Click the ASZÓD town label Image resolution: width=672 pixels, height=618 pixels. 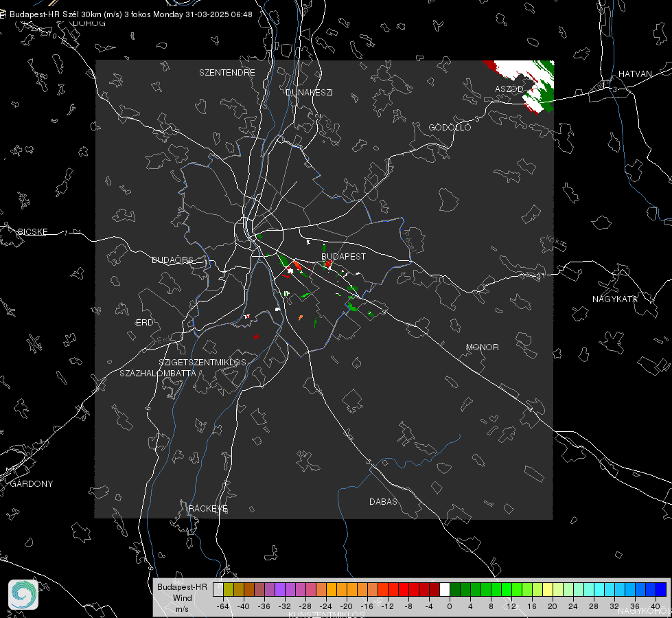(x=509, y=89)
